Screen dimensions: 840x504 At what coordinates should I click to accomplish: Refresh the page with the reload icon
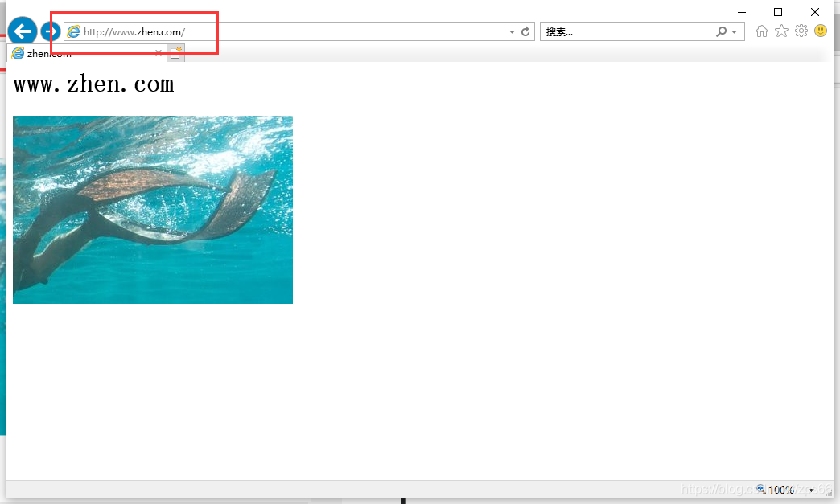click(525, 32)
